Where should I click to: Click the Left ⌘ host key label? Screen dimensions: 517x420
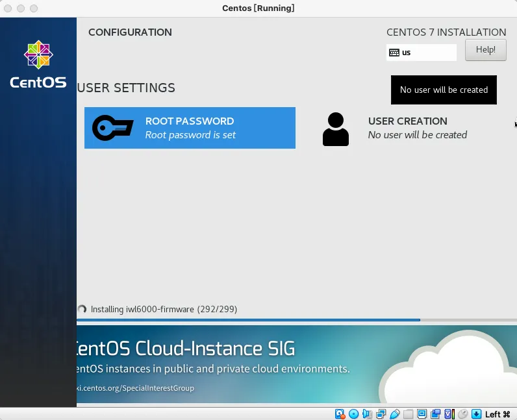[x=498, y=414]
